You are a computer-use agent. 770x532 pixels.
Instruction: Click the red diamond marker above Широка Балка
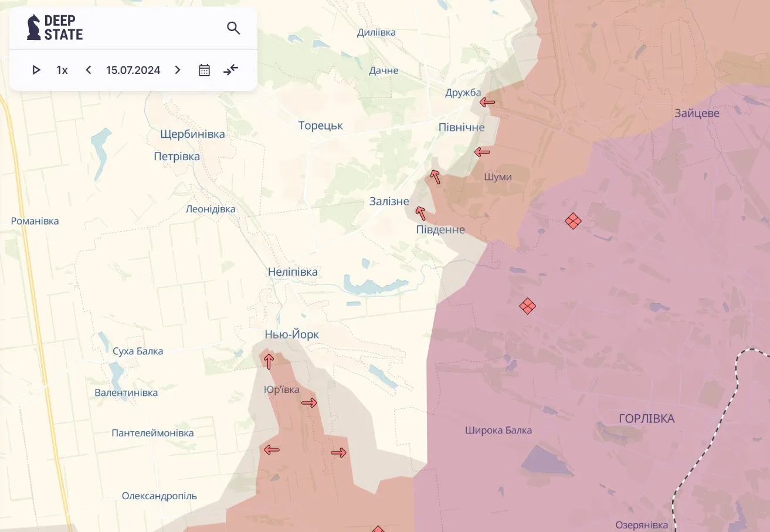[x=528, y=306]
